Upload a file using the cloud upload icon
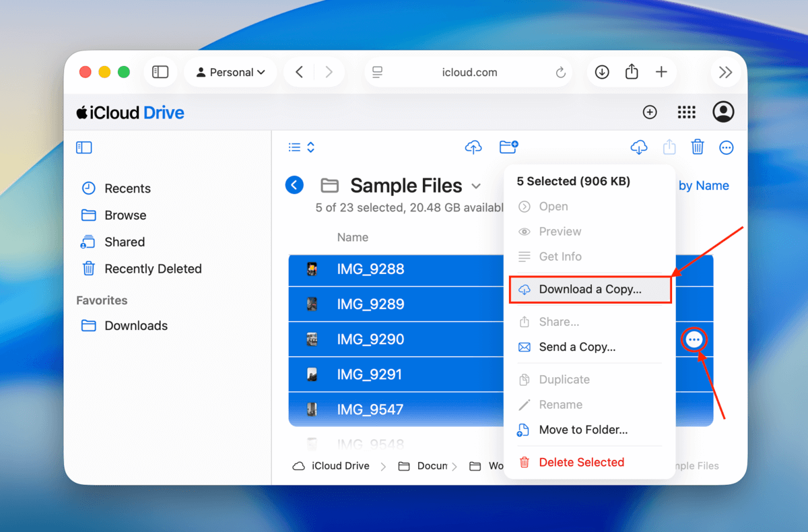Screen dimensions: 808x532 (473, 147)
